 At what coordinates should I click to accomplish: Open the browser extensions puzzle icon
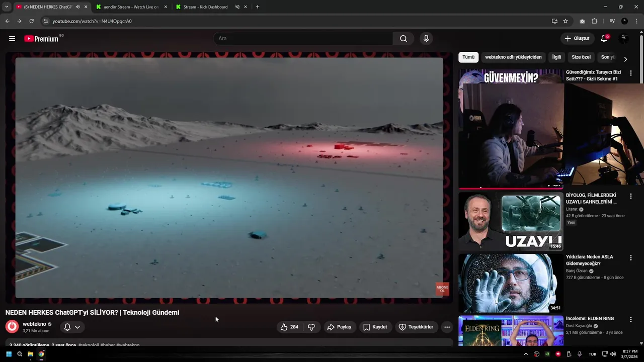click(x=595, y=21)
